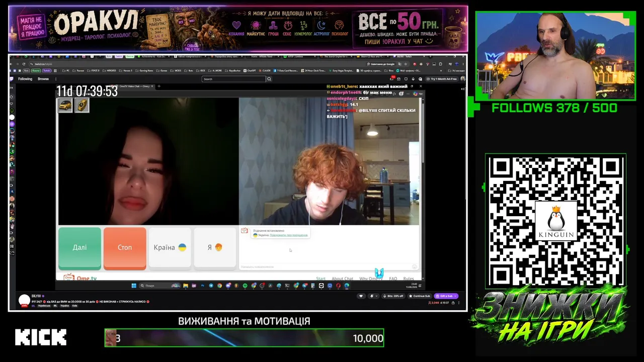Click the Gift a Sub button
644x362 pixels.
coord(446,296)
